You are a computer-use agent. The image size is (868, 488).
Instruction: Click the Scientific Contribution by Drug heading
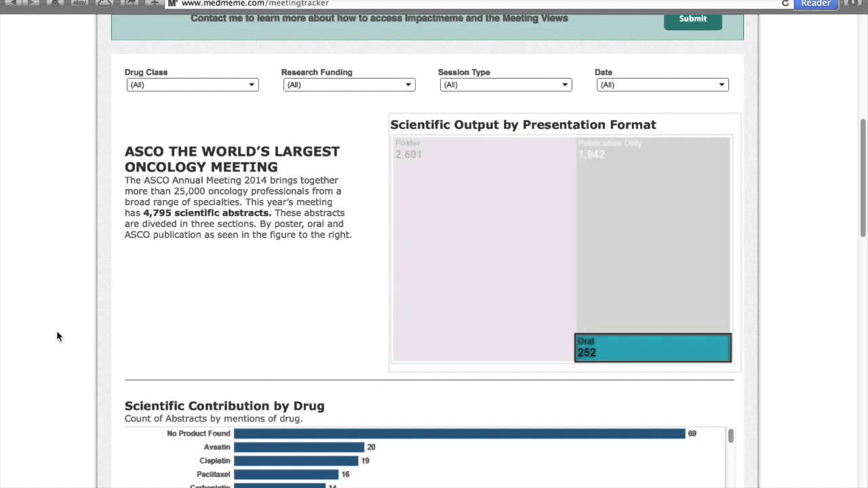click(224, 406)
